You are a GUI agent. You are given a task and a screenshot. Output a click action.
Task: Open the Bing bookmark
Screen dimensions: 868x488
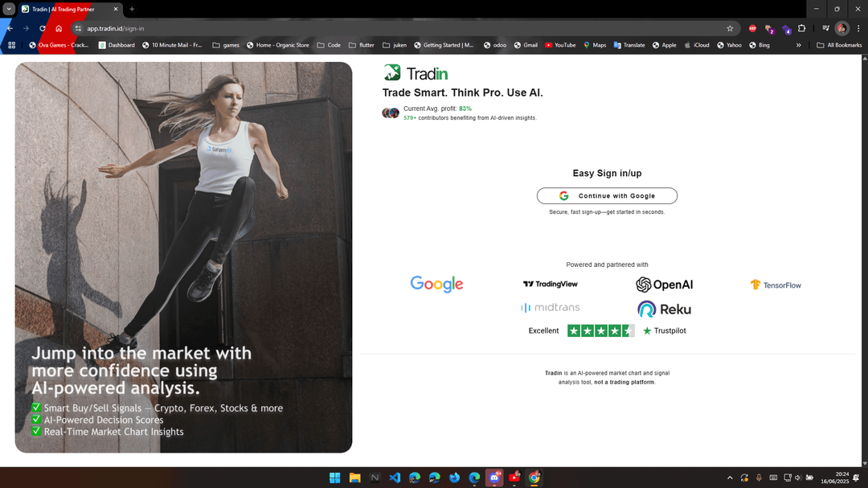click(759, 45)
